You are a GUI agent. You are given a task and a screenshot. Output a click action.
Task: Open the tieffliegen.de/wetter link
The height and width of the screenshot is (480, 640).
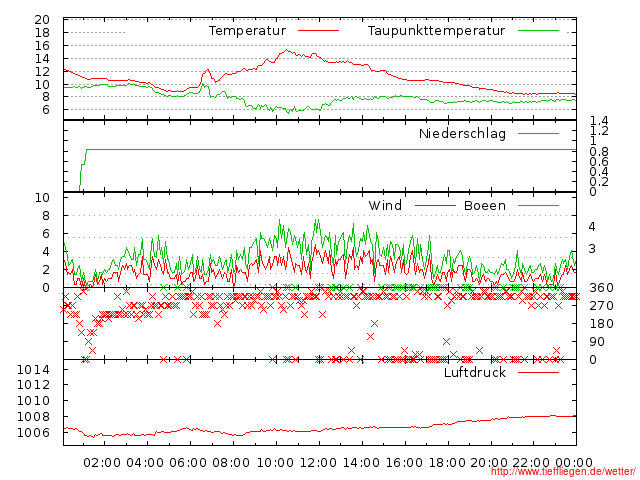(x=563, y=472)
